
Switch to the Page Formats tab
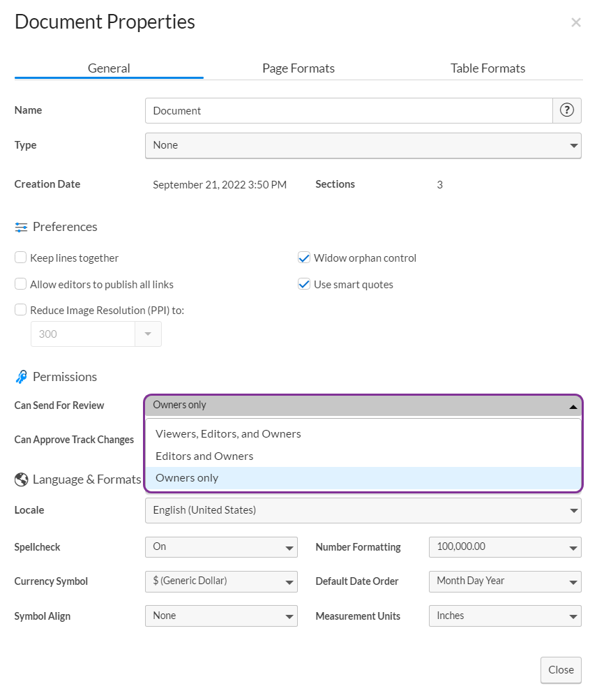[x=298, y=68]
